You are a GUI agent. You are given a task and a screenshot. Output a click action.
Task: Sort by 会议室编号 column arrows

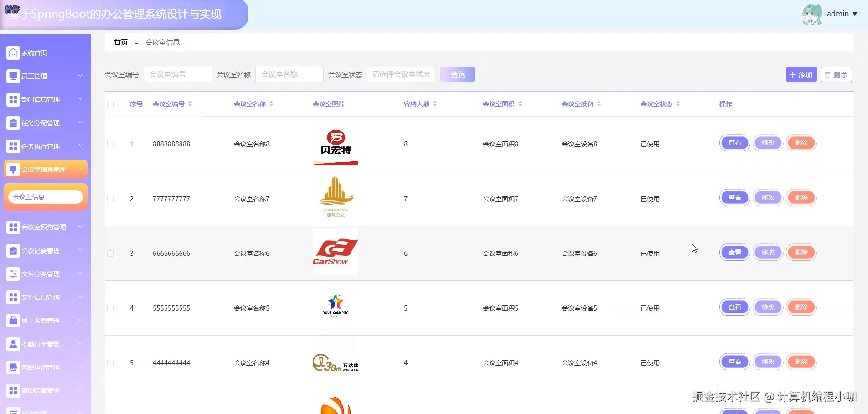tap(190, 104)
